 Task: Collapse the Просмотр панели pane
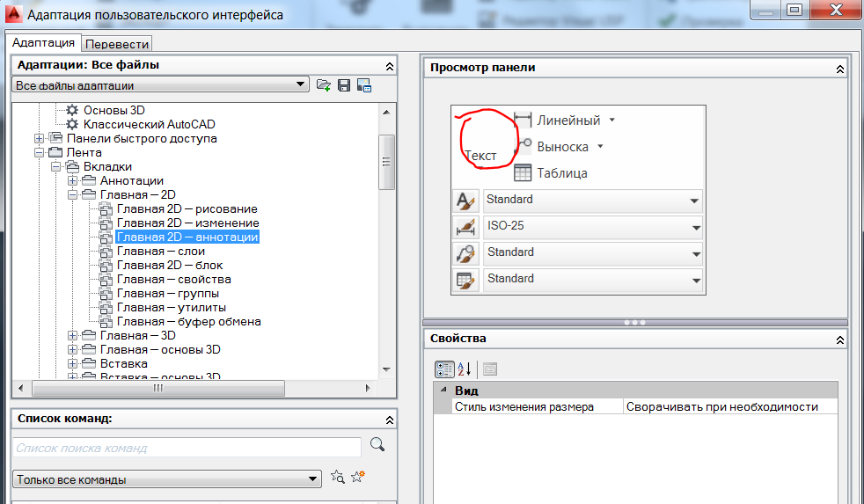[839, 69]
